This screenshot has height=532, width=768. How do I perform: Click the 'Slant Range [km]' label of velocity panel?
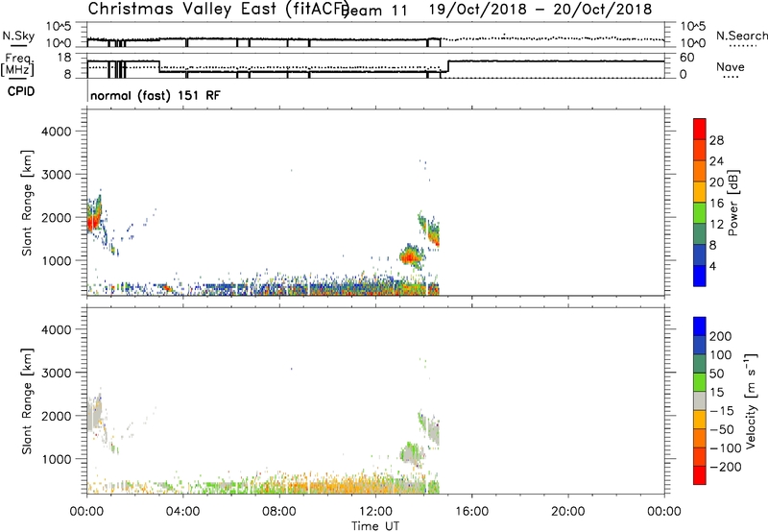click(27, 401)
